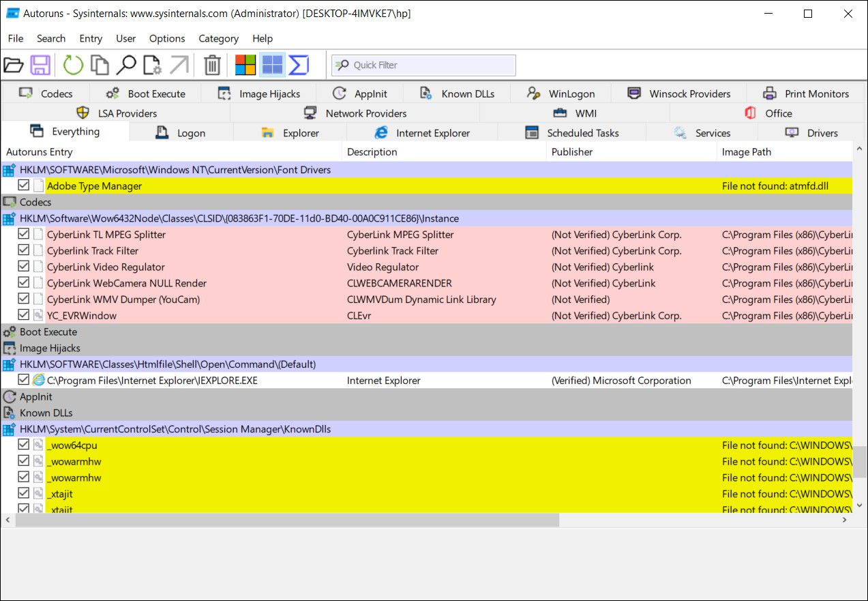Click the Open file toolbar icon

coord(14,65)
